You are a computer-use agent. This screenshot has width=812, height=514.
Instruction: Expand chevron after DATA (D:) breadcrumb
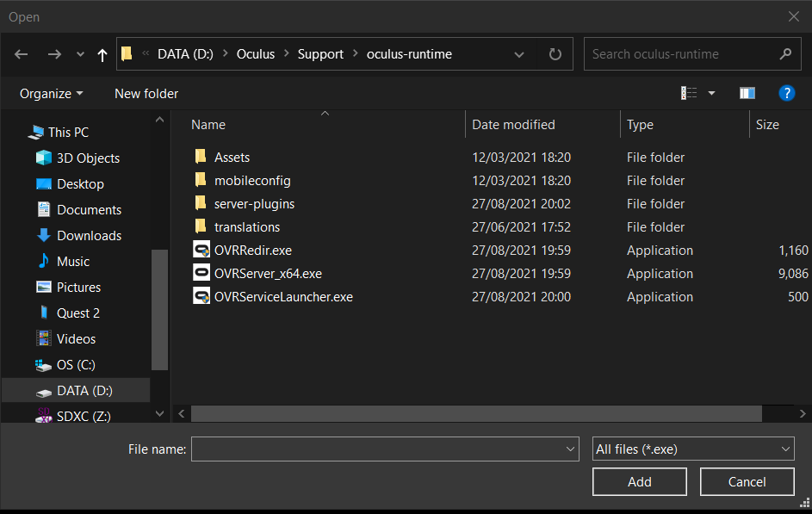click(226, 53)
